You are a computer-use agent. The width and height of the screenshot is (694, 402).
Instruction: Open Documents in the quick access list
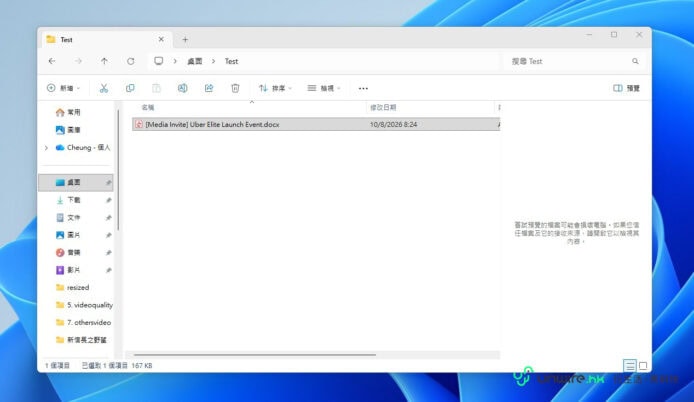tap(68, 217)
